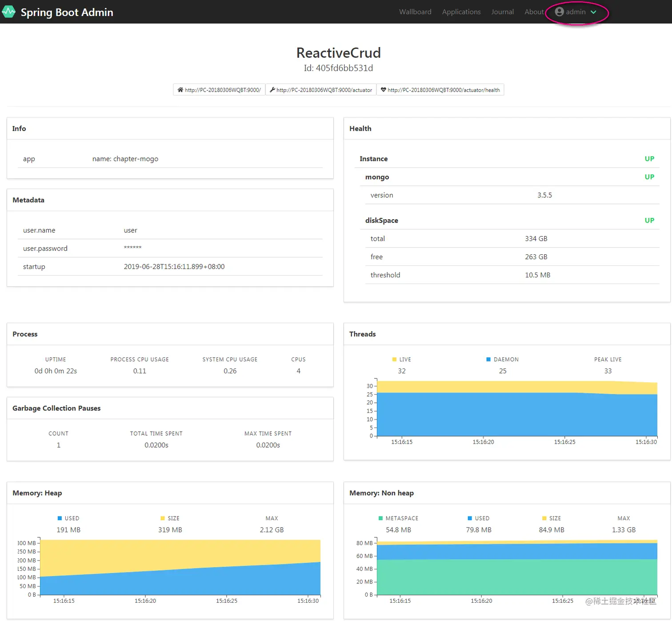
Task: Click the blue USED legend square in Memory Non heap
Action: pos(469,518)
